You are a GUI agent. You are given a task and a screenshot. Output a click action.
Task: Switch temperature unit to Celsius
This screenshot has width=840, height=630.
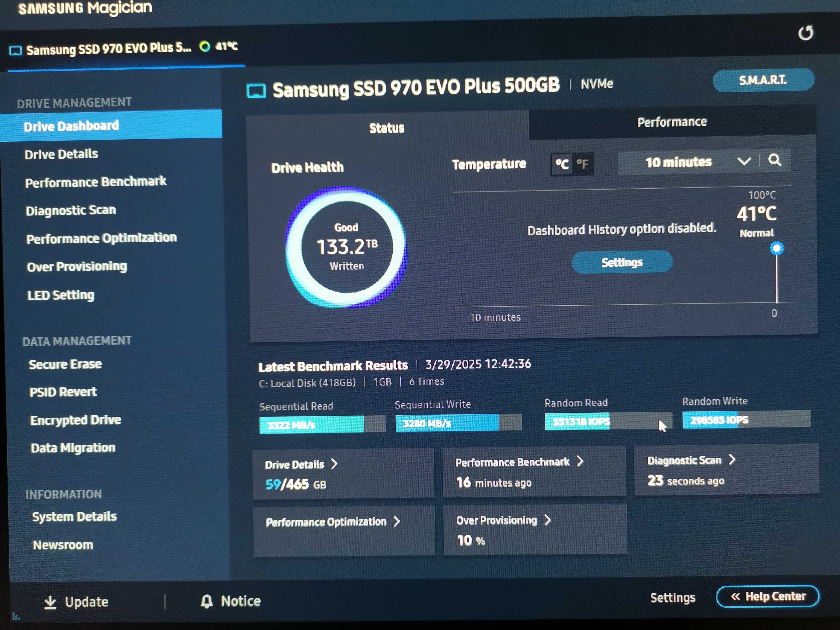[x=562, y=164]
